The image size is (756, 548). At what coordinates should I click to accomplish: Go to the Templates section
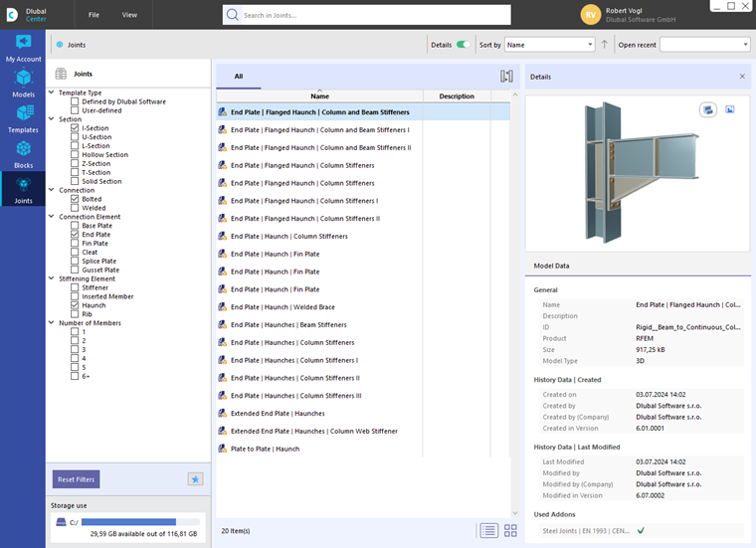[23, 119]
